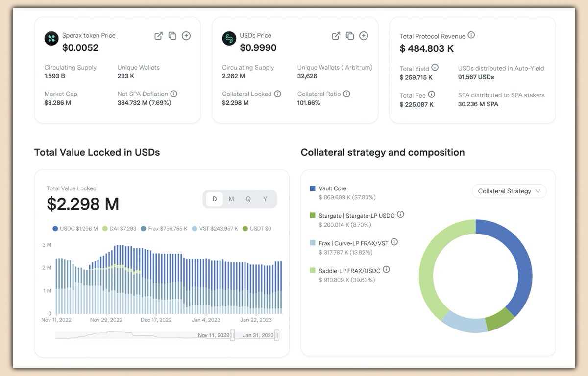Open the Collateral Strategy dropdown
This screenshot has height=376, width=588.
click(x=509, y=191)
